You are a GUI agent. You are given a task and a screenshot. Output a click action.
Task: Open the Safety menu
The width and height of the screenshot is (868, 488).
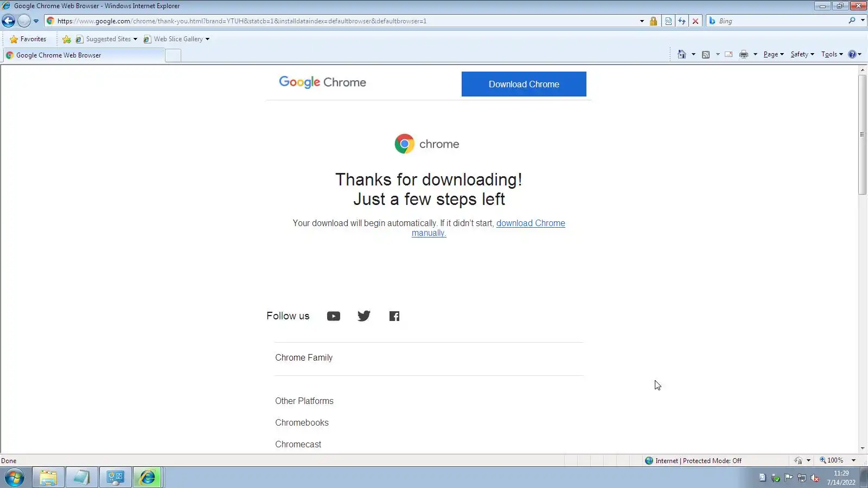coord(802,54)
